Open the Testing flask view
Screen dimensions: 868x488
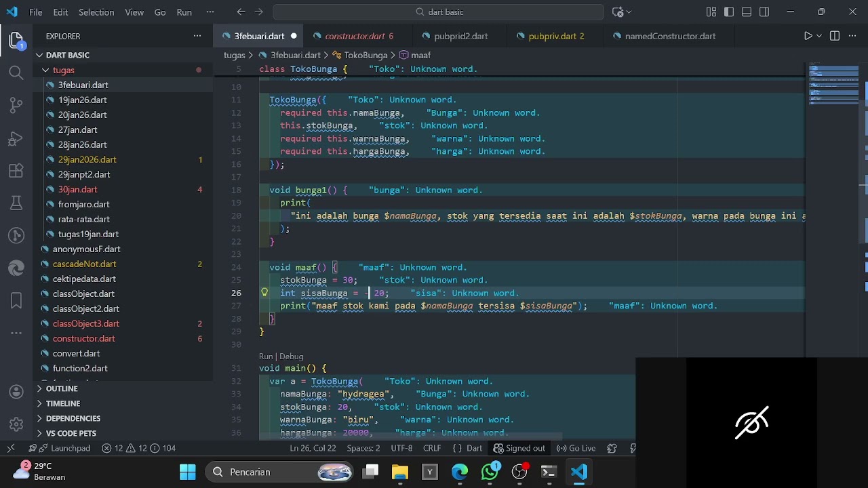[16, 203]
